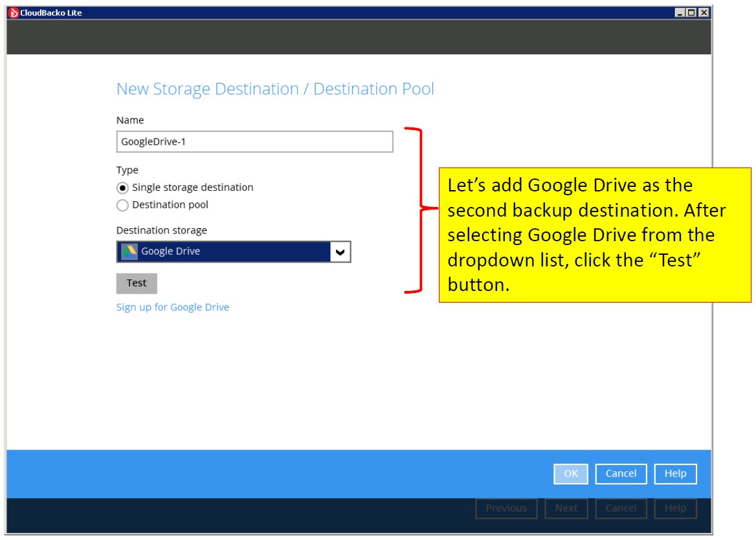Click the Google Drive icon in destination dropdown
Screen dimensions: 756x540
click(129, 252)
